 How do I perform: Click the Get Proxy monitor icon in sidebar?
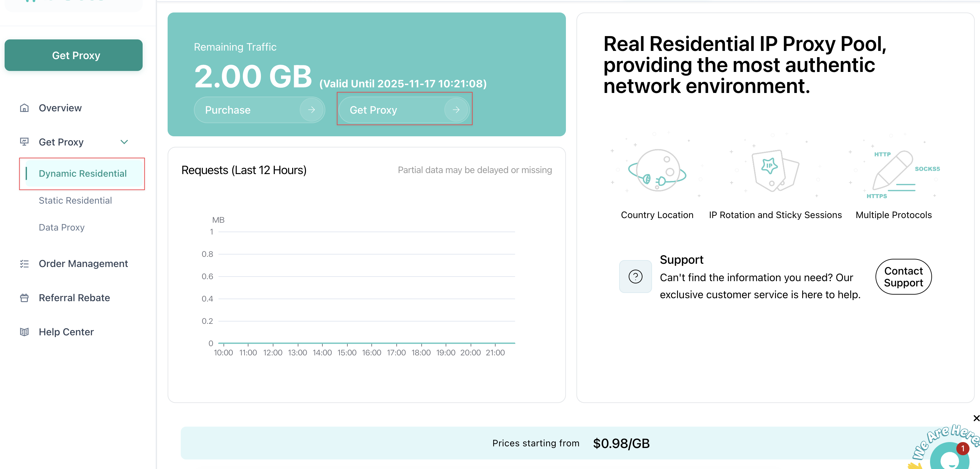(x=24, y=142)
